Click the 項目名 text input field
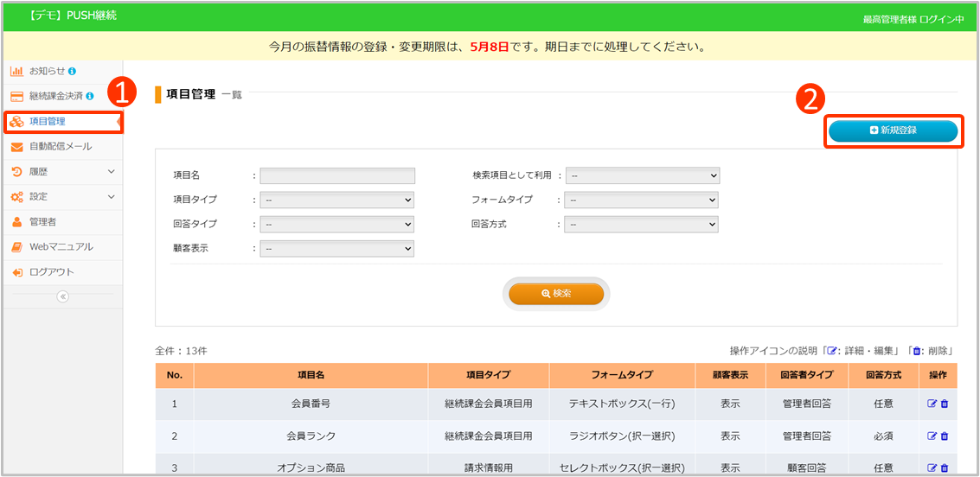The width and height of the screenshot is (980, 477). [x=337, y=176]
